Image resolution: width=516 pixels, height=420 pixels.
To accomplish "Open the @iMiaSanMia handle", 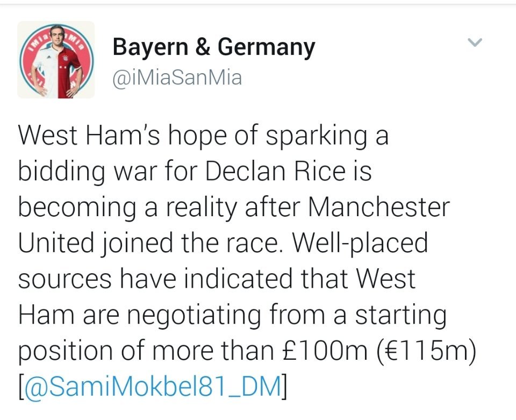I will pyautogui.click(x=177, y=77).
